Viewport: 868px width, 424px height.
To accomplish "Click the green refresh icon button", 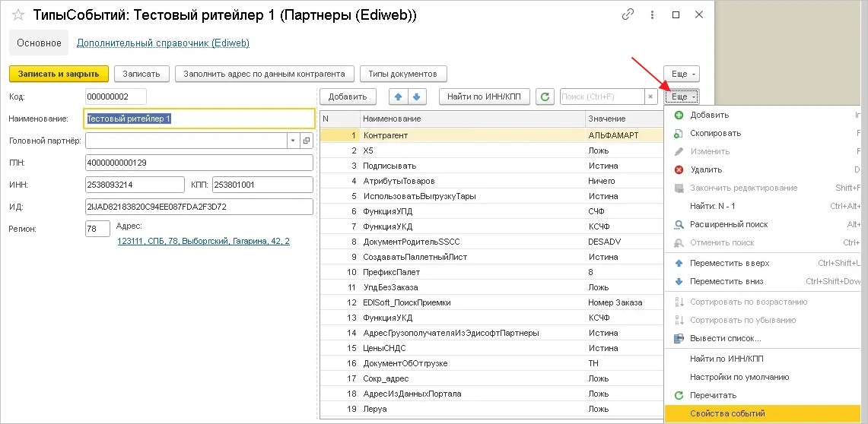I will tap(545, 97).
